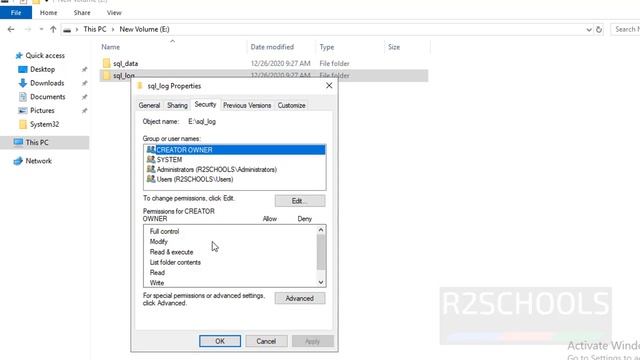The width and height of the screenshot is (640, 360).
Task: Switch to the Customize tab
Action: [x=291, y=105]
